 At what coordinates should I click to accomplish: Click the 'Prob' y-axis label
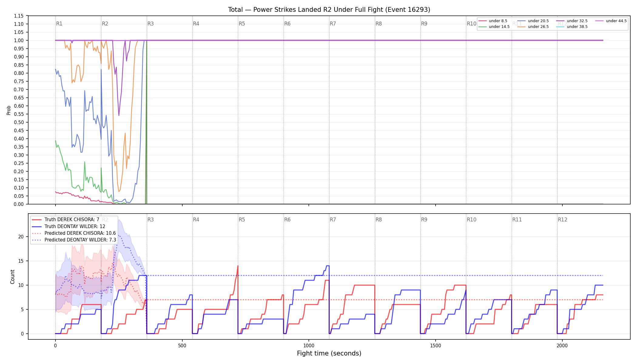point(9,110)
